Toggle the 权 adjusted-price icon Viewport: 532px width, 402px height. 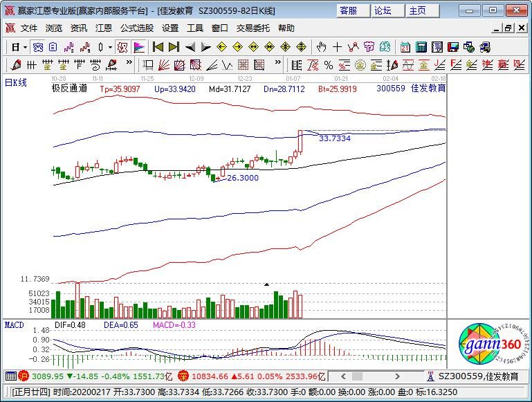pyautogui.click(x=122, y=47)
